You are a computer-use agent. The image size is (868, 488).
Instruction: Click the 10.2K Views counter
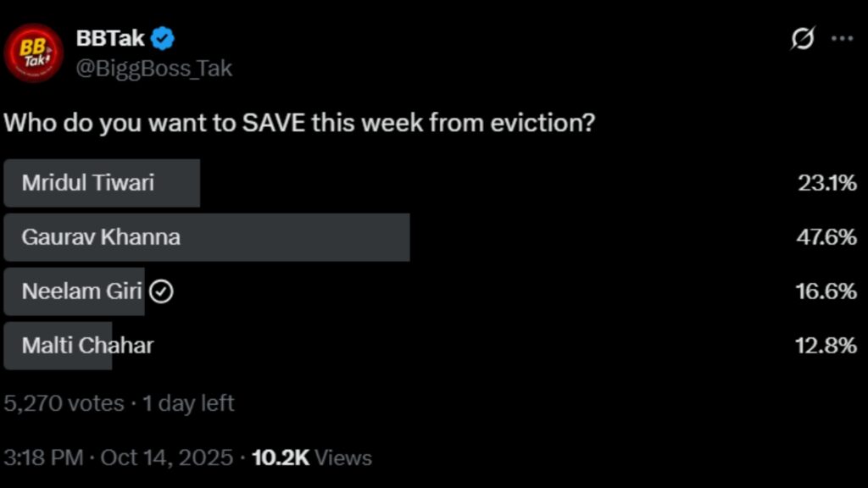click(312, 458)
